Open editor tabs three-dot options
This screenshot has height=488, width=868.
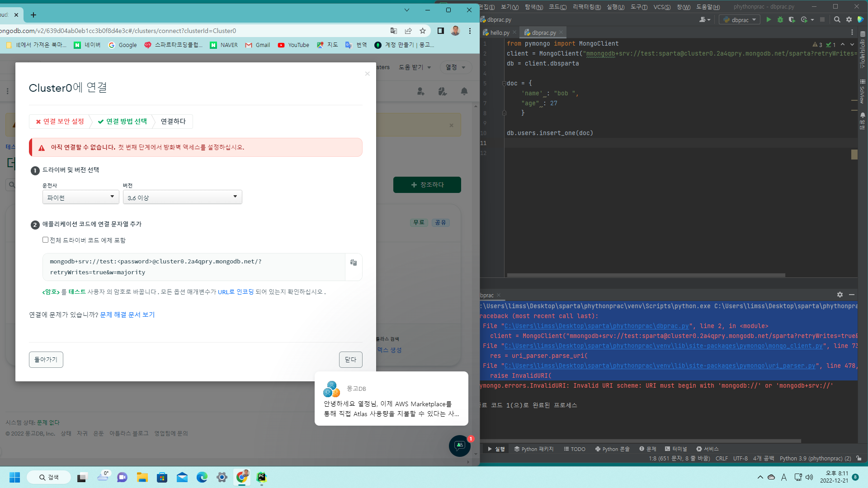click(x=852, y=33)
